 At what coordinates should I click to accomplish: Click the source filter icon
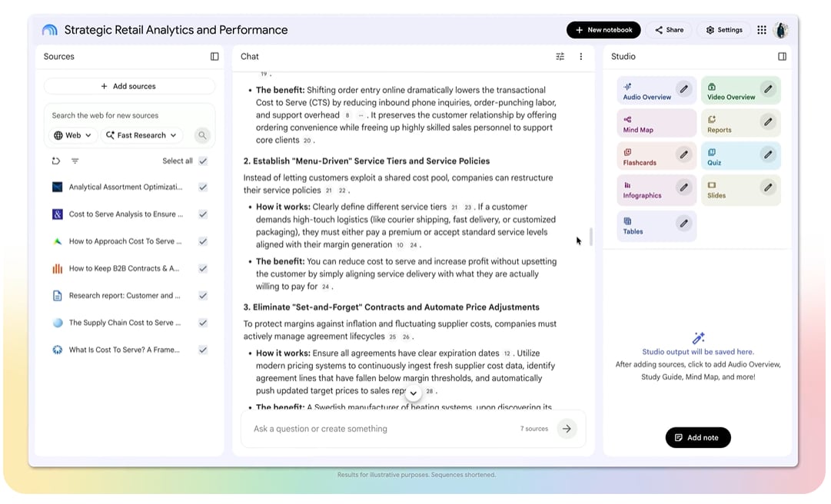[x=75, y=161]
